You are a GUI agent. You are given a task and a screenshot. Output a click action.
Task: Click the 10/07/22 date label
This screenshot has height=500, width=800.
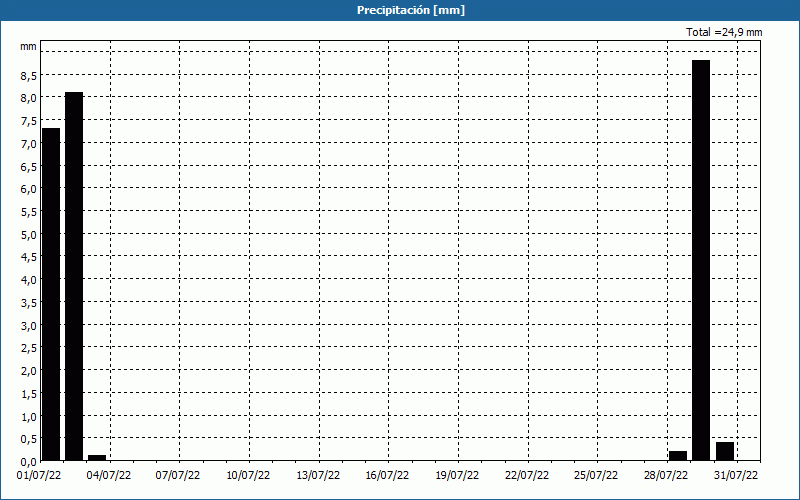pyautogui.click(x=248, y=476)
